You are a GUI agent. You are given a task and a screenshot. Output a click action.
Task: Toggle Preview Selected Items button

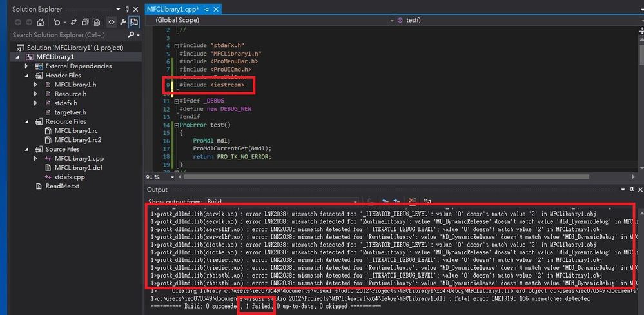tap(134, 22)
